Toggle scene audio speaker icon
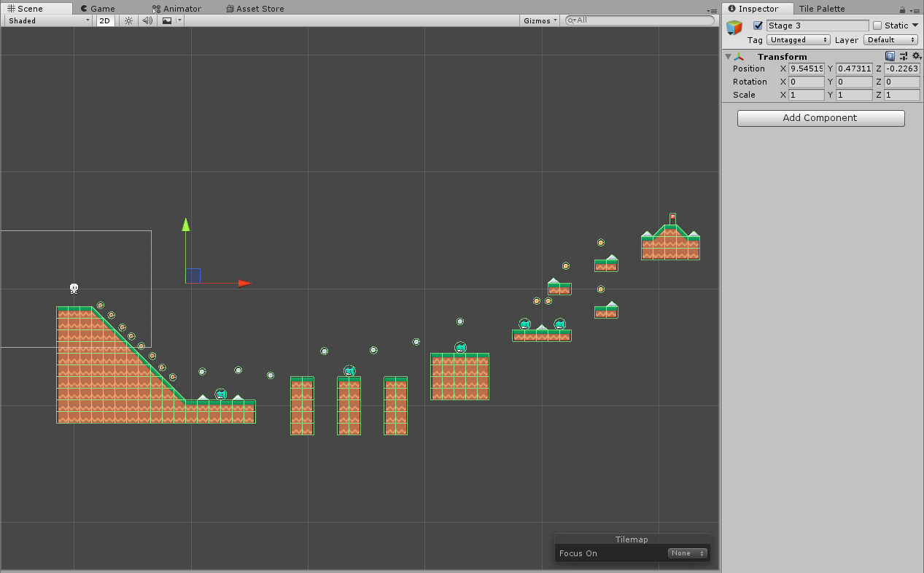This screenshot has height=573, width=924. 147,20
